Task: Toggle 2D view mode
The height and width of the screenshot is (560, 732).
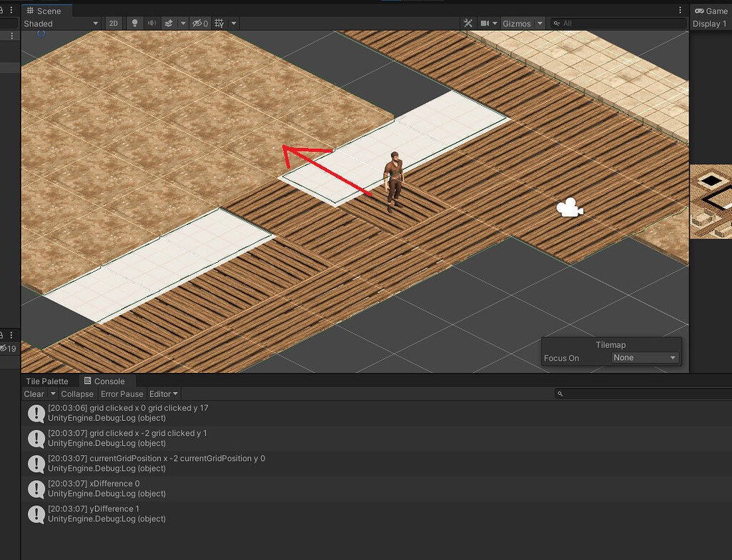Action: click(x=113, y=23)
